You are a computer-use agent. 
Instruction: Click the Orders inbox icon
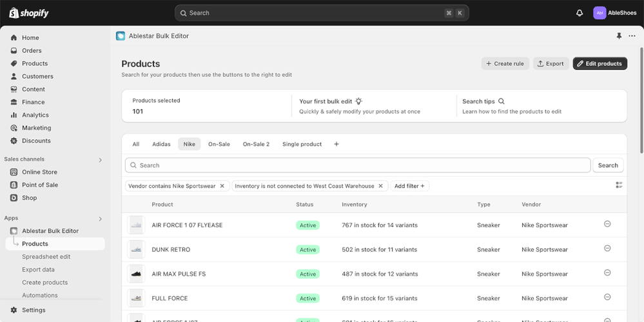point(14,50)
